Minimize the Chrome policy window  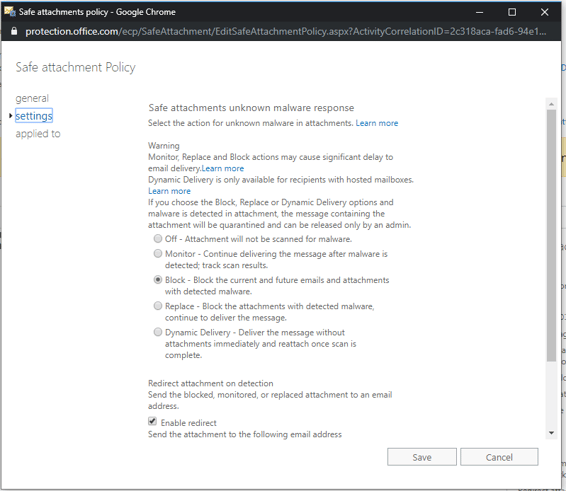[479, 12]
